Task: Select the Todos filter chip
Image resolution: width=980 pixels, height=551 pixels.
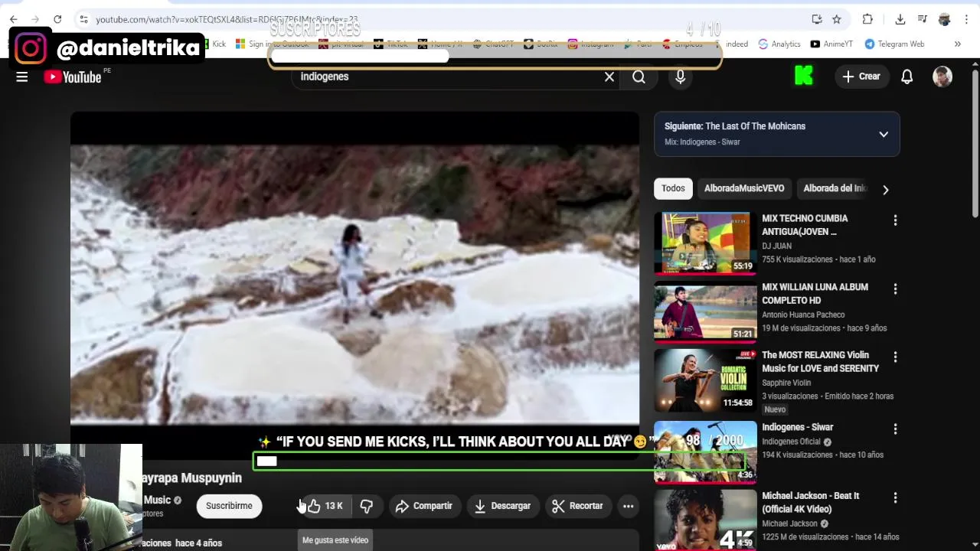Action: tap(673, 188)
